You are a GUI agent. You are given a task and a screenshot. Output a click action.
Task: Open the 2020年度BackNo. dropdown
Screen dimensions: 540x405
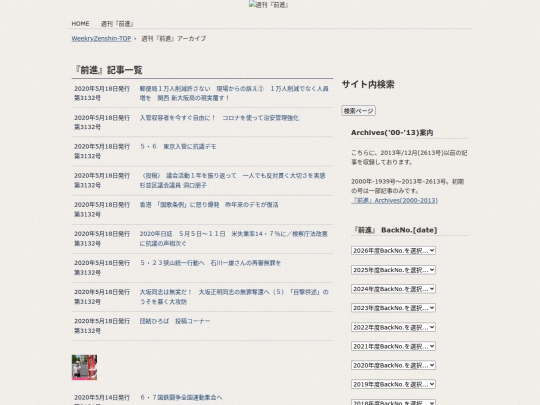pyautogui.click(x=393, y=365)
